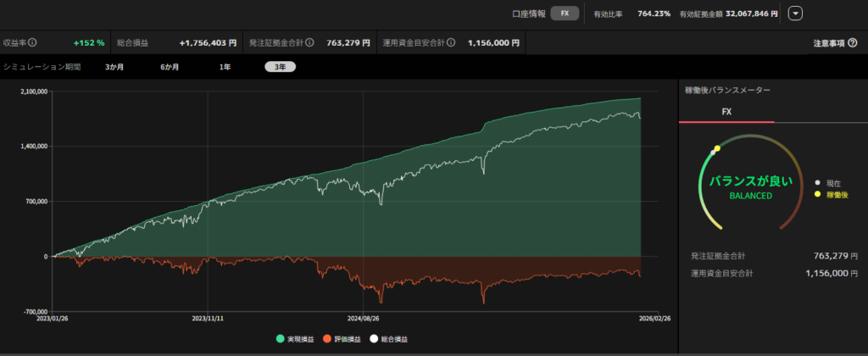
Task: Click the FX account badge in header
Action: (565, 13)
